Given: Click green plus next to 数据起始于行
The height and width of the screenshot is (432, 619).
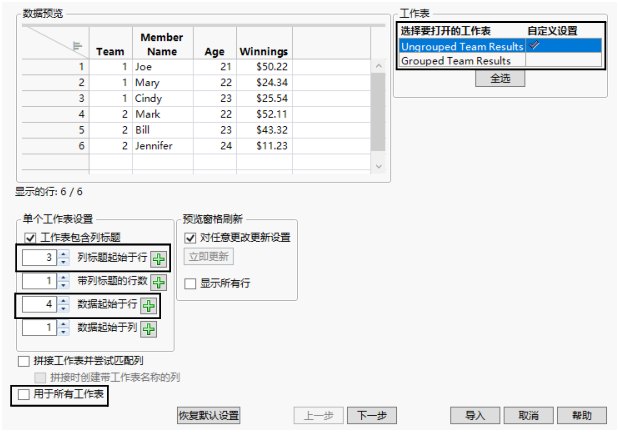Looking at the screenshot, I should [x=149, y=306].
